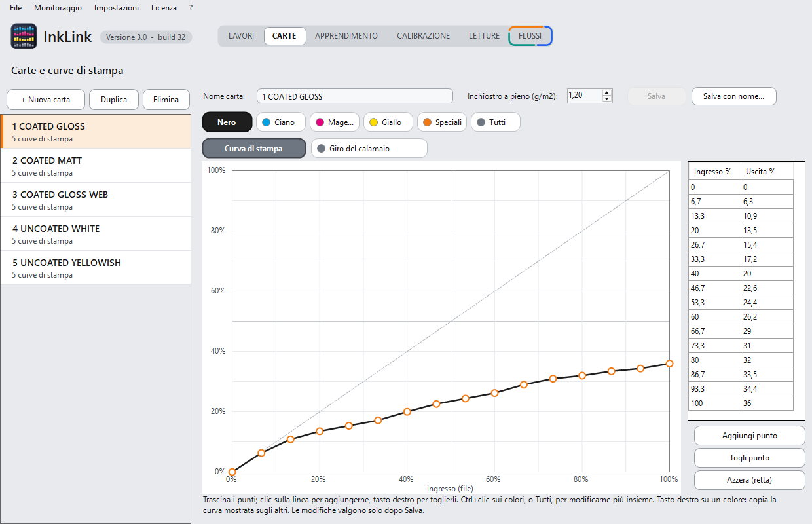
Task: Open the File menu
Action: click(16, 8)
